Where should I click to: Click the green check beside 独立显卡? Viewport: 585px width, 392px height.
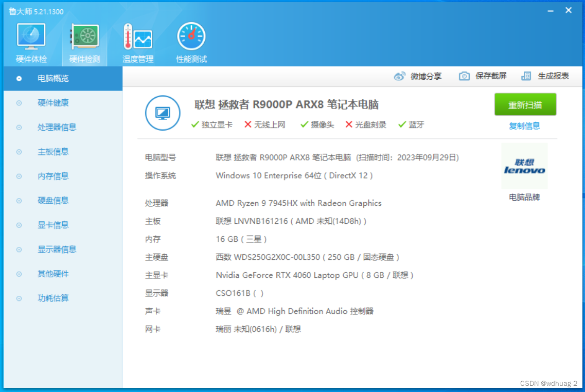195,124
